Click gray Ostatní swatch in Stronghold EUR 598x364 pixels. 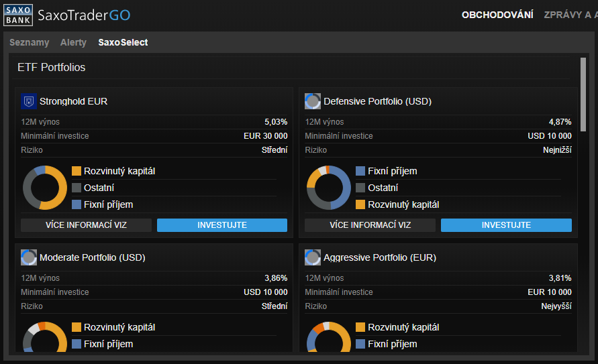click(x=77, y=188)
